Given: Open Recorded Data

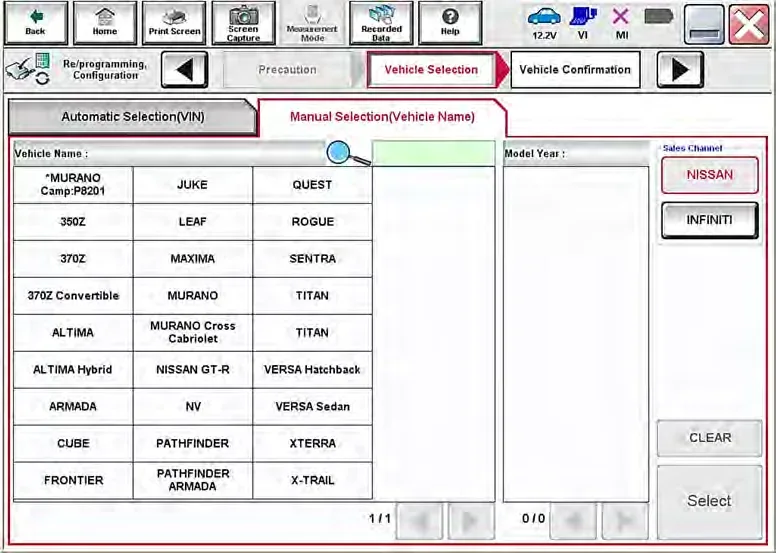Looking at the screenshot, I should tap(381, 23).
